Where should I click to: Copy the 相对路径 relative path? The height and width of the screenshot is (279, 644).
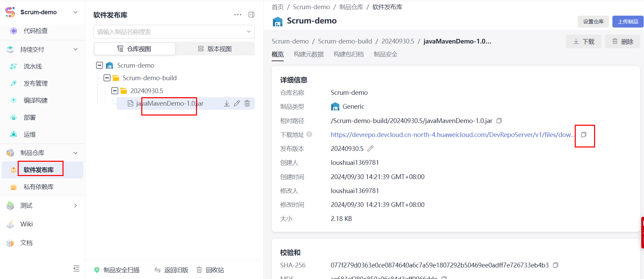499,121
